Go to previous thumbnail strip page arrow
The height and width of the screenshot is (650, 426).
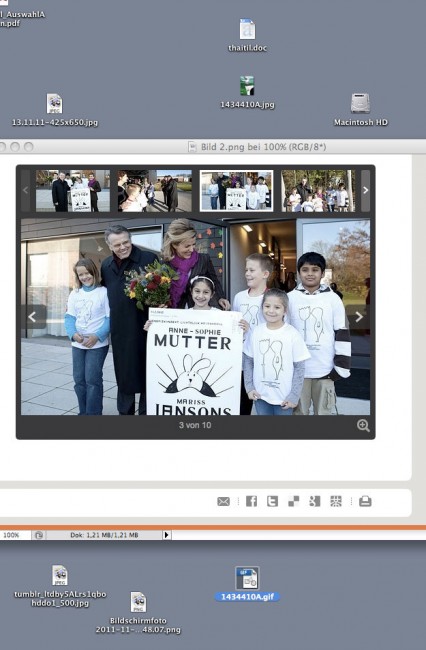[x=26, y=190]
